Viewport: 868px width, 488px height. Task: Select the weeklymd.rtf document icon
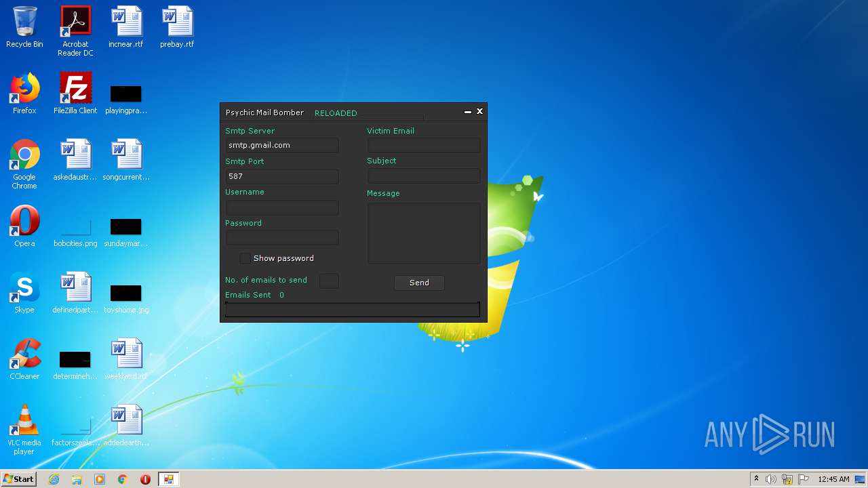126,360
